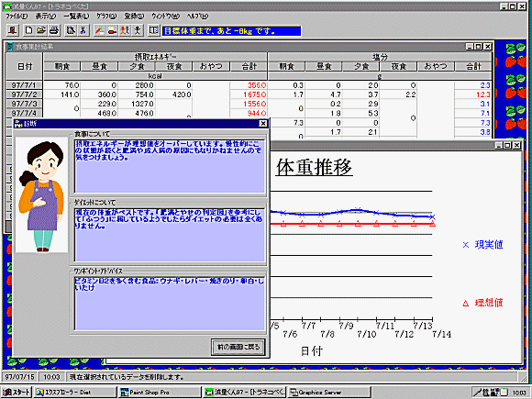
Task: Click the colorful people group icon
Action: pyautogui.click(x=125, y=31)
